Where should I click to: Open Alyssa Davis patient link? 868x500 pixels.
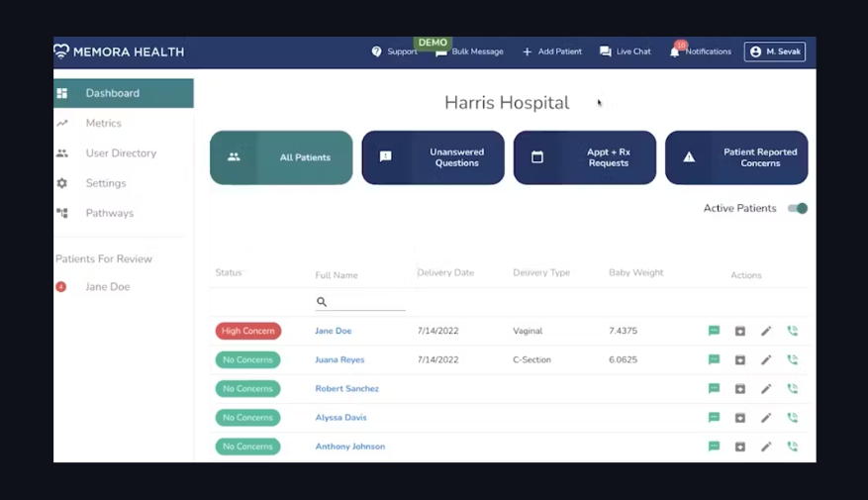(341, 417)
